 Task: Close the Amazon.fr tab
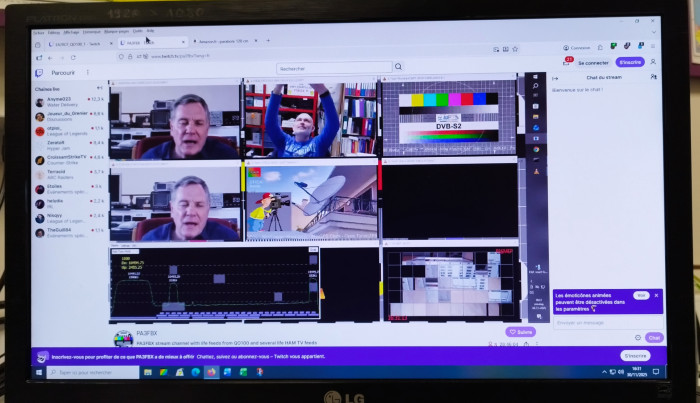point(256,41)
